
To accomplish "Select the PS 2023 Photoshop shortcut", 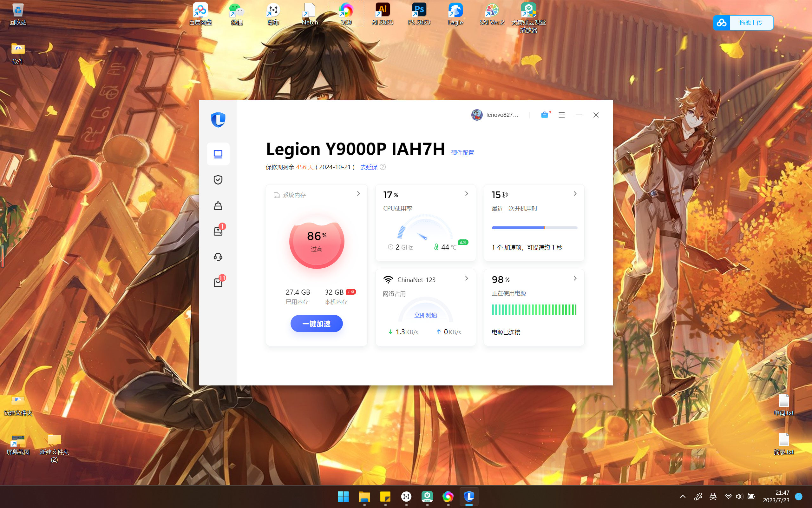I will point(419,15).
